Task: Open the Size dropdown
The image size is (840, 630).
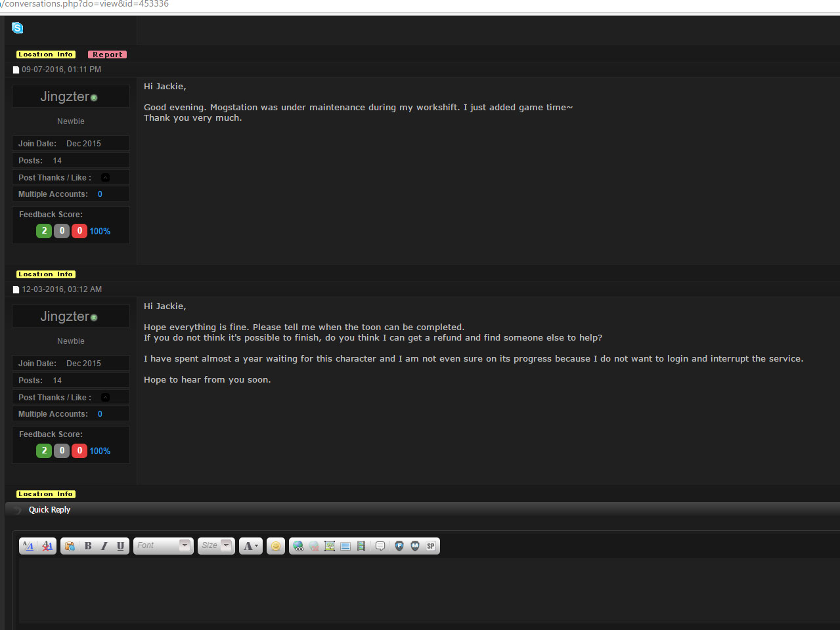Action: 217,546
